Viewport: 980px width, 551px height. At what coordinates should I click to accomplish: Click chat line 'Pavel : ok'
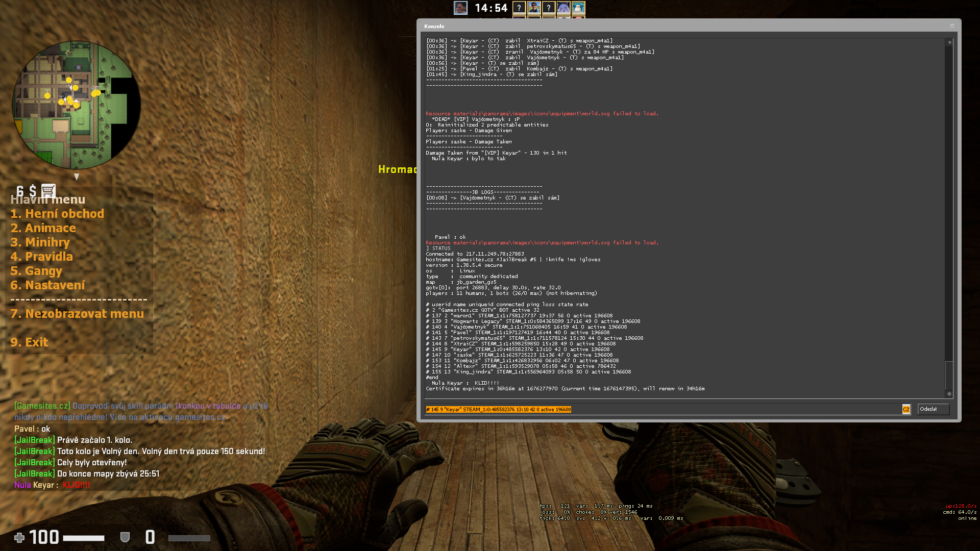[32, 429]
